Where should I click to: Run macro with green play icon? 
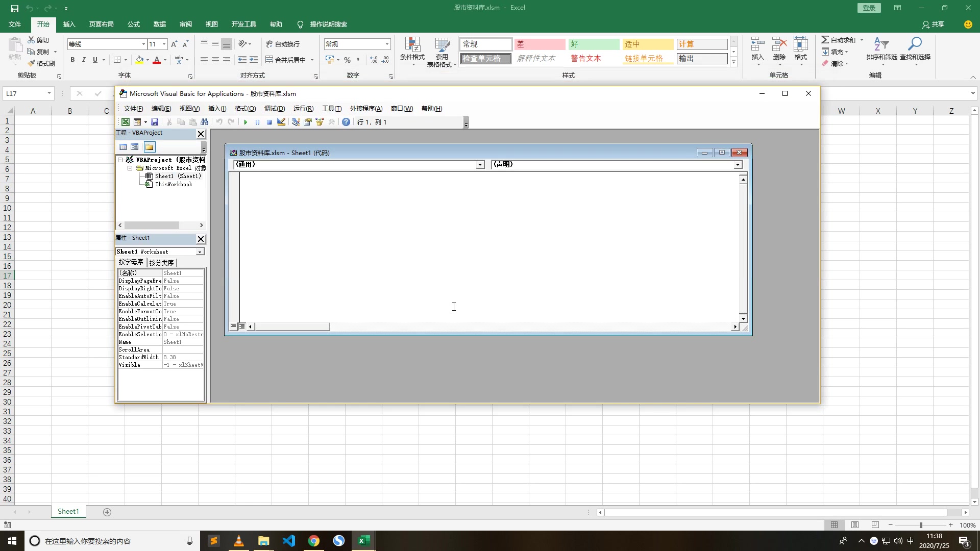(246, 122)
